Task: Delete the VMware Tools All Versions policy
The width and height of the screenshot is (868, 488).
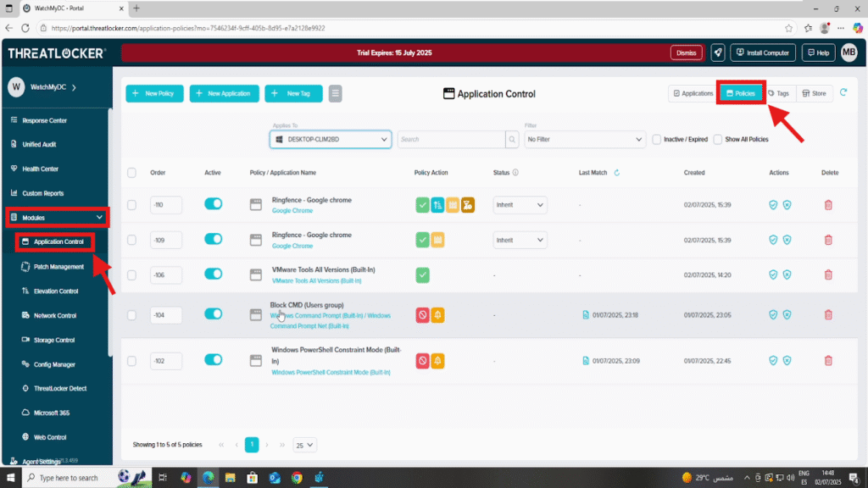Action: point(828,275)
